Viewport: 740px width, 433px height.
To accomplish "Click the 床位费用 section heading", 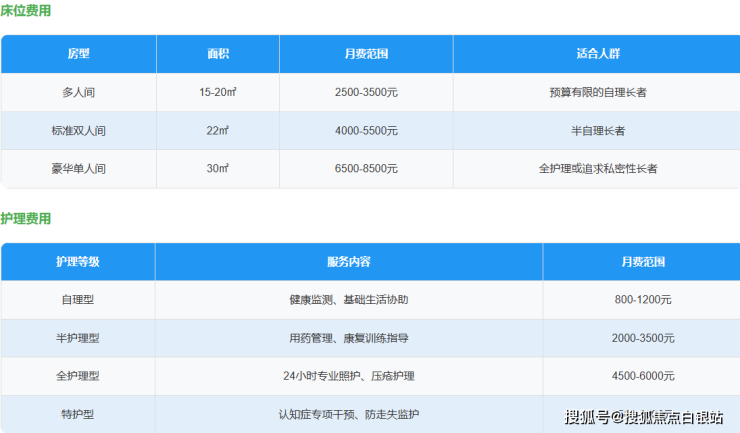I will click(26, 11).
